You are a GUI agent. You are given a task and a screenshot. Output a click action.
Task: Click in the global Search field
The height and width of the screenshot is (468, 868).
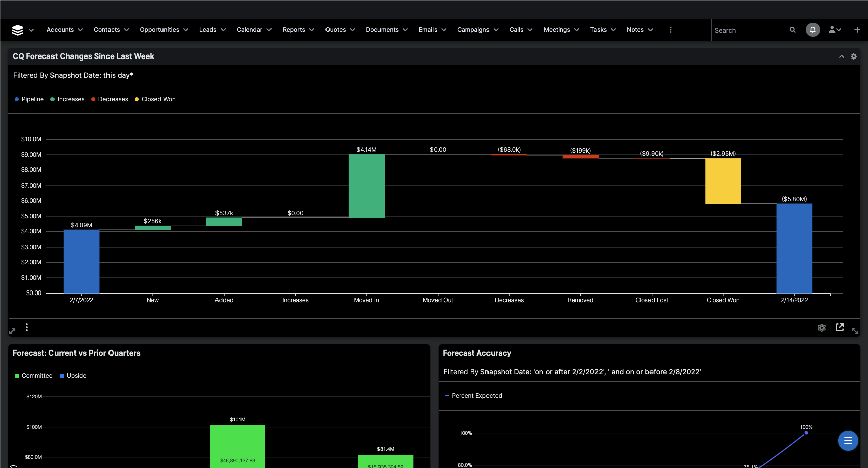(x=749, y=30)
